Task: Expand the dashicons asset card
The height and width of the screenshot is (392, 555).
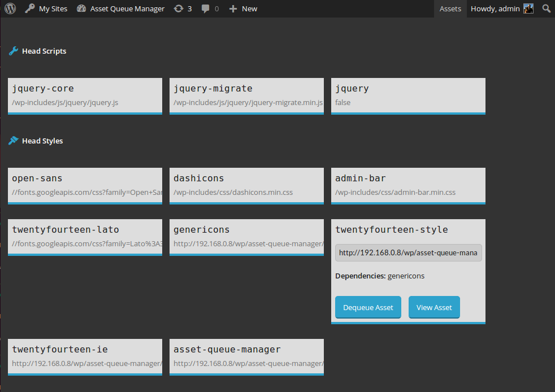Action: click(247, 186)
